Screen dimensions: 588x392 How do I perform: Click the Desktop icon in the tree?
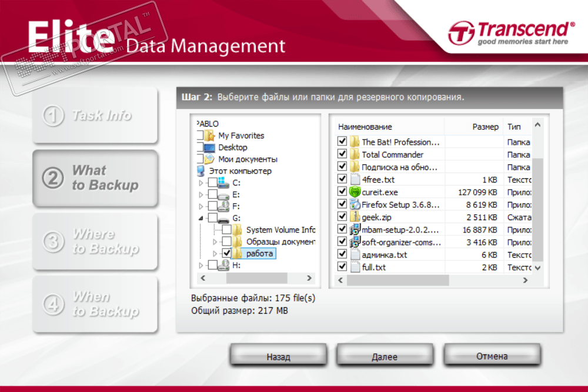click(x=210, y=147)
